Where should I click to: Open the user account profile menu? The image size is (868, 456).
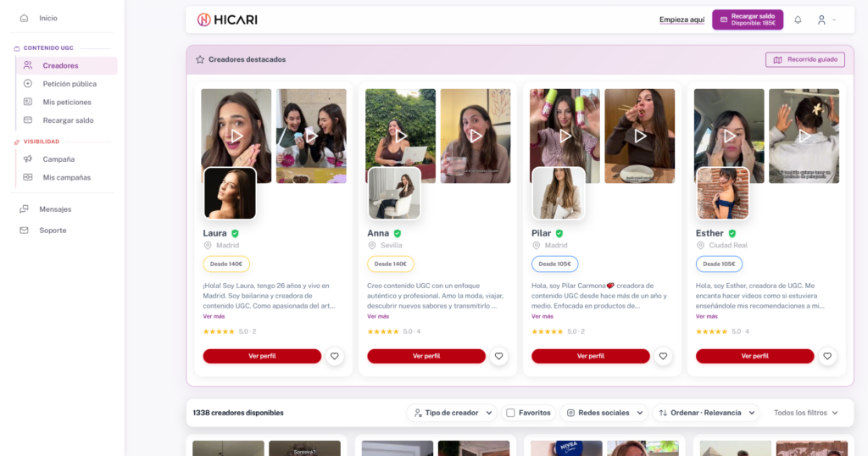point(826,19)
